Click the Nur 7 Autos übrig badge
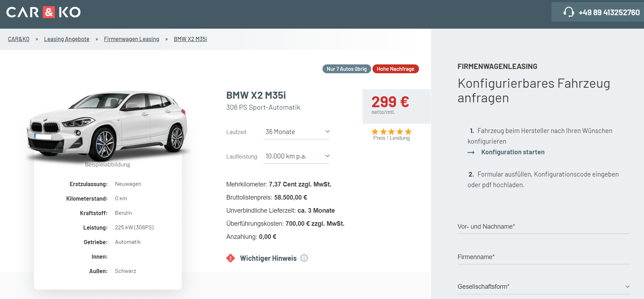Viewport: 644px width, 299px height. [x=347, y=69]
